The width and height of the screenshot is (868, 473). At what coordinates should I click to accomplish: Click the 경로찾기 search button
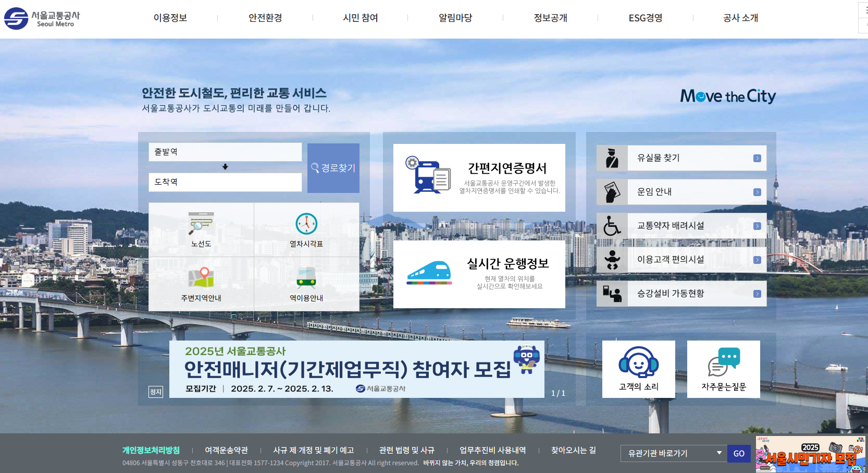(x=333, y=168)
